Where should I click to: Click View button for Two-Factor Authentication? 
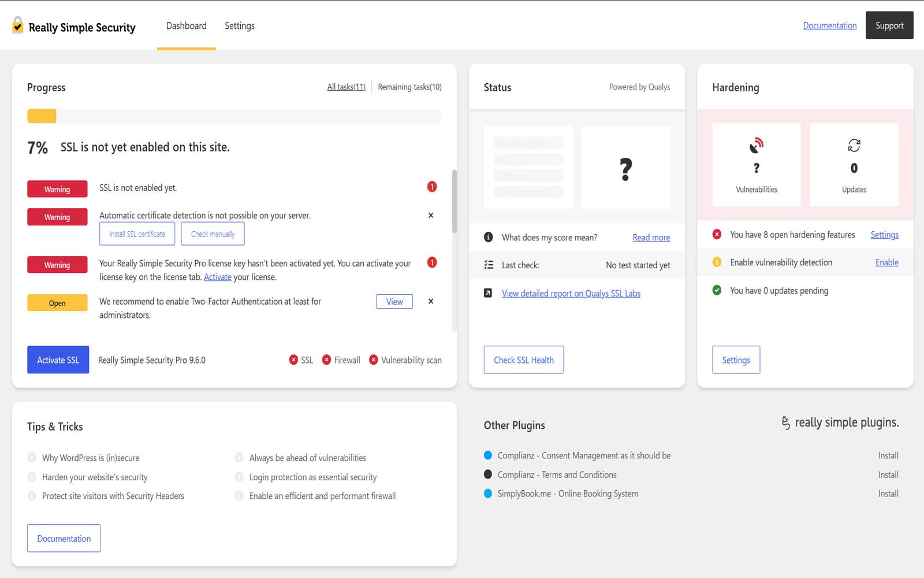pos(394,302)
